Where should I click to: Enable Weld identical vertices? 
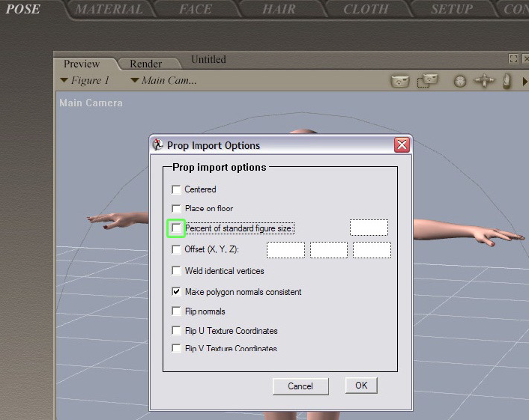point(177,271)
